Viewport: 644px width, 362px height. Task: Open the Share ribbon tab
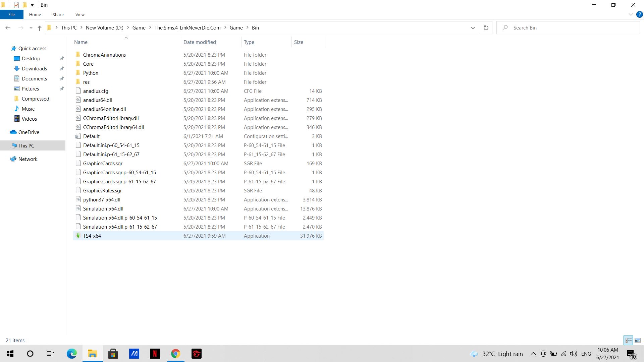[58, 14]
